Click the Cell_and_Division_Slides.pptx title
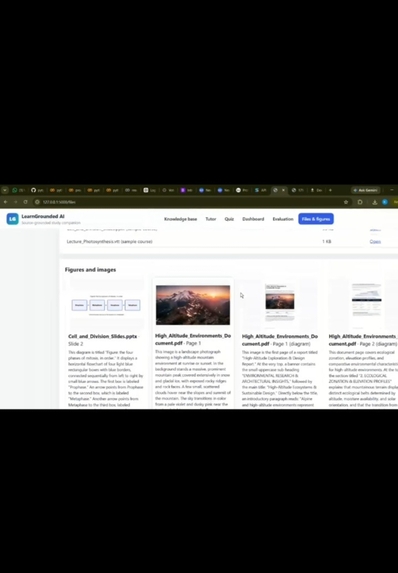 [x=103, y=336]
